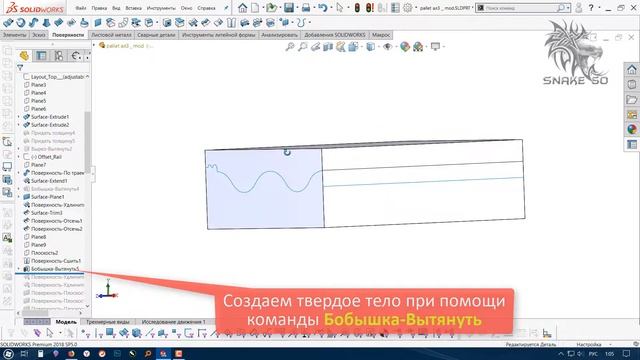Save the part with the floppy disk icon
Screen dimensions: 640x360
(289, 8)
